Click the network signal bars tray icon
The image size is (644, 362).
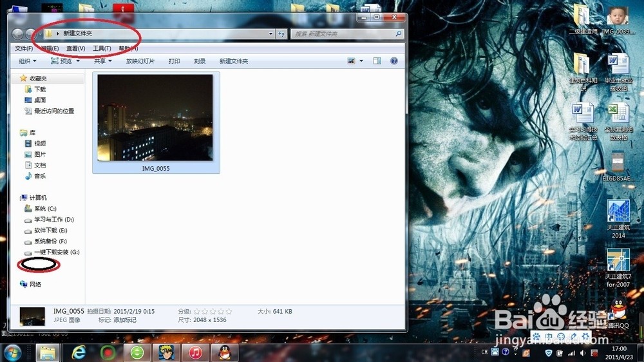571,353
